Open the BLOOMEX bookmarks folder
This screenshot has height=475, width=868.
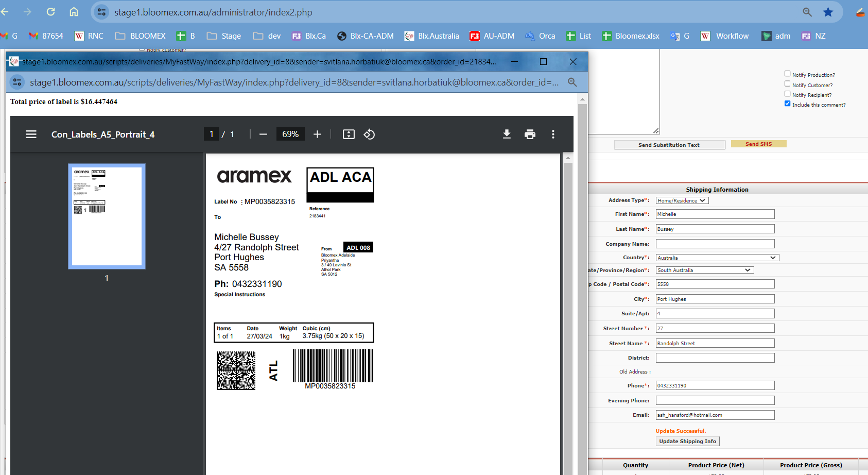(140, 36)
